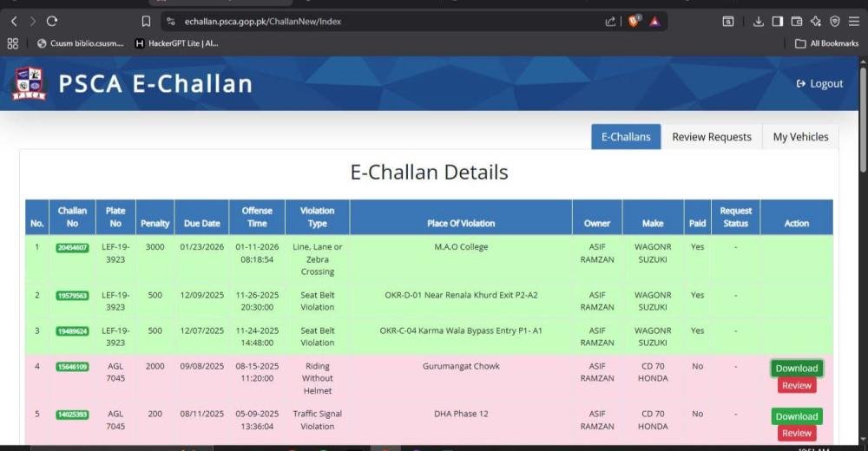868x451 pixels.
Task: Reload the E-Challan page
Action: click(52, 22)
